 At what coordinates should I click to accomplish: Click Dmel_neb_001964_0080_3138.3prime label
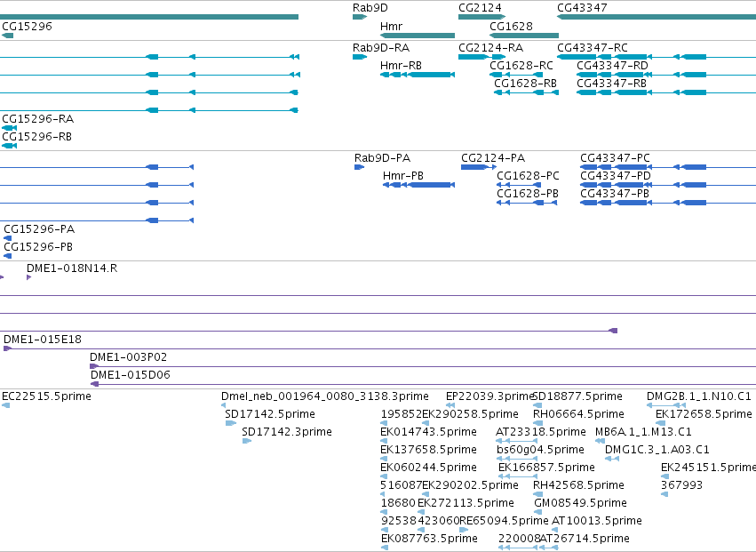[x=325, y=396]
